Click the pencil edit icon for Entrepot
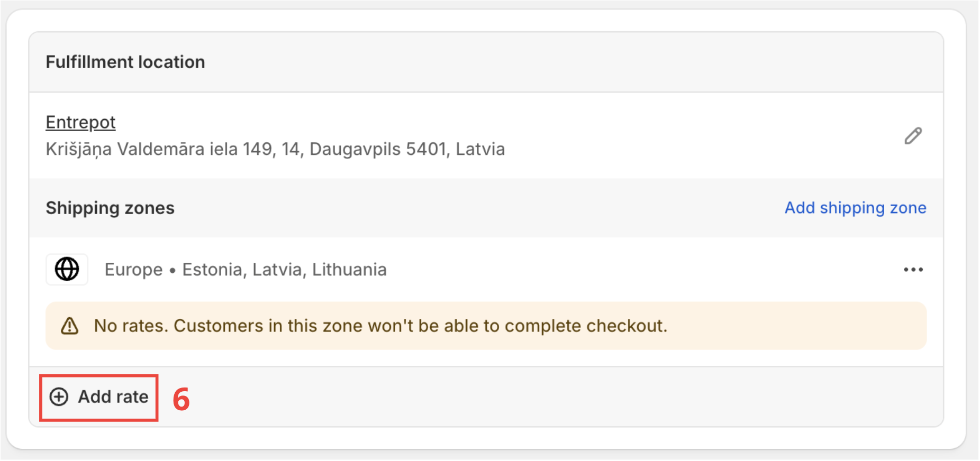Screen dimensions: 980x461 coord(913,136)
